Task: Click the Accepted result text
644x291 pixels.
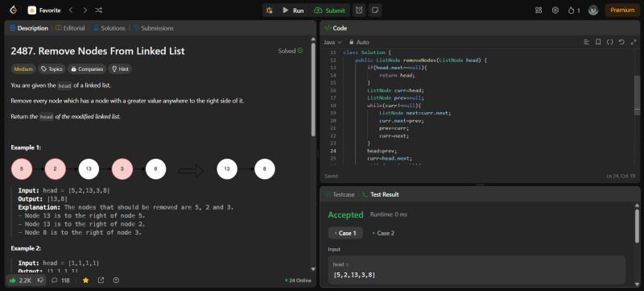Action: [x=345, y=215]
